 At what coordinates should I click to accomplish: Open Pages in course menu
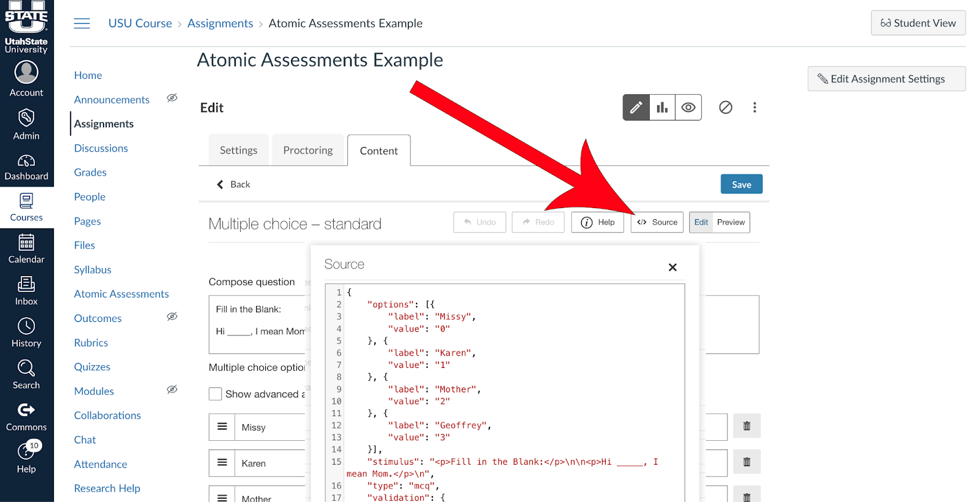point(88,221)
